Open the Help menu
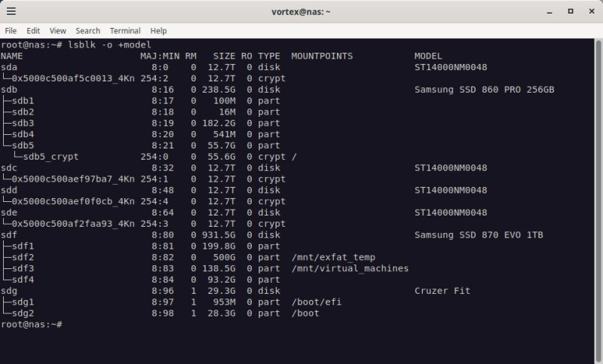This screenshot has height=364, width=603. coord(158,31)
